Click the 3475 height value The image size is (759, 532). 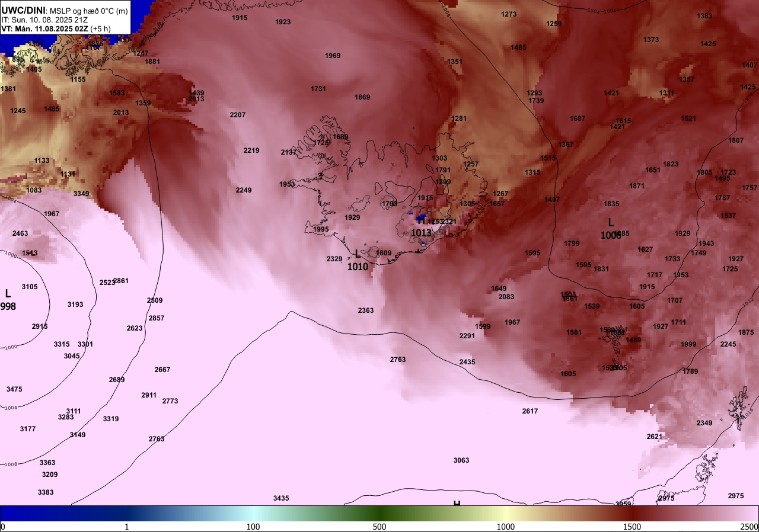point(14,389)
